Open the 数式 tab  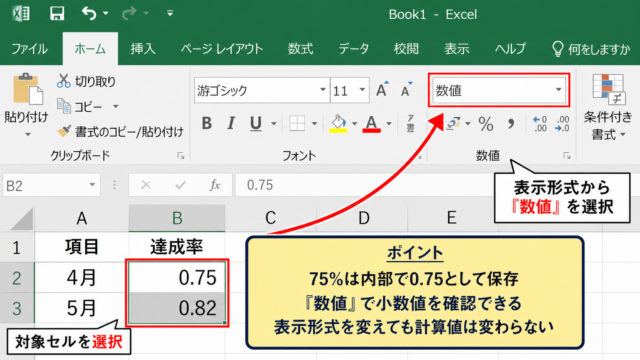tap(300, 49)
